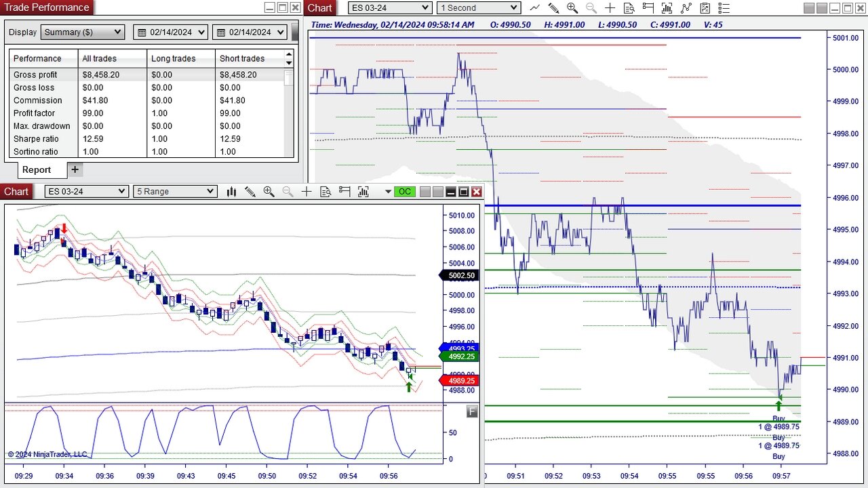Open the 5 Range interval dropdown
Screen dimensions: 868x488
(175, 192)
